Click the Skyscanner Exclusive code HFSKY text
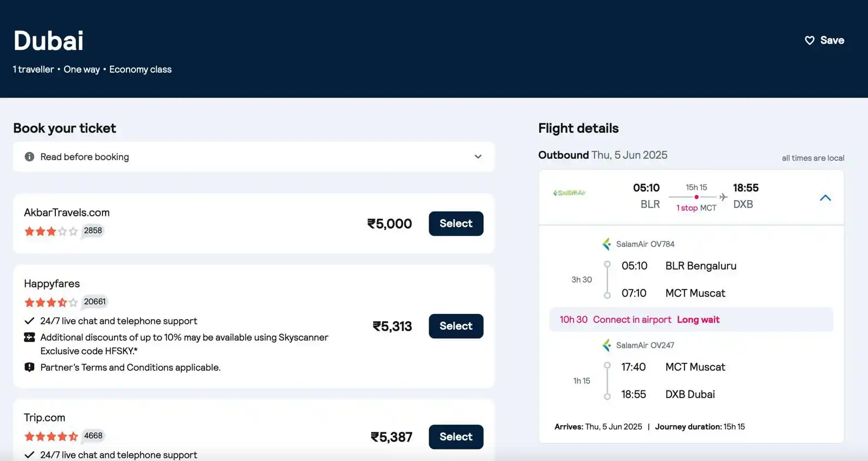This screenshot has height=461, width=868. (x=184, y=344)
